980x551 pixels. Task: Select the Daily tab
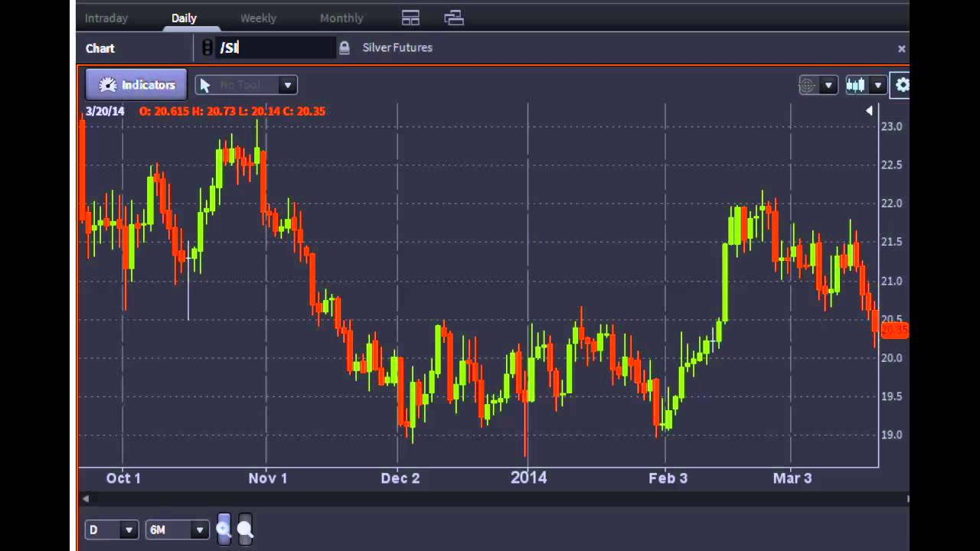click(x=184, y=18)
